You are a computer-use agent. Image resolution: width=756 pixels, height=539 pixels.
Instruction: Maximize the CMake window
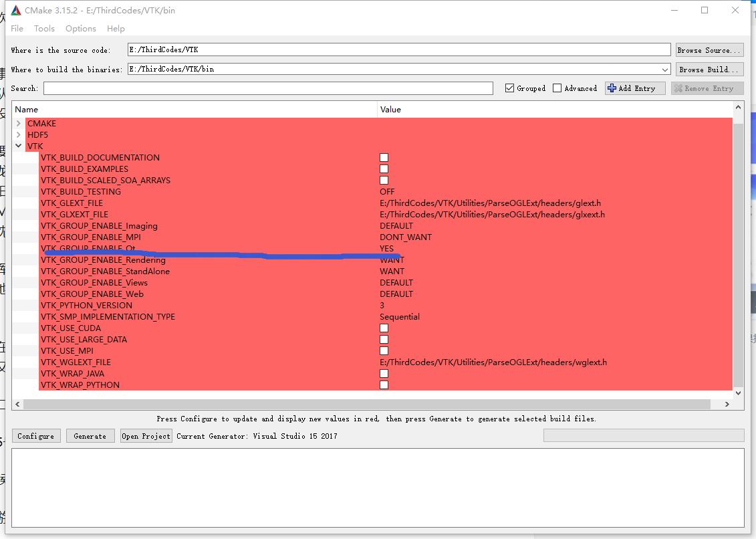coord(705,10)
